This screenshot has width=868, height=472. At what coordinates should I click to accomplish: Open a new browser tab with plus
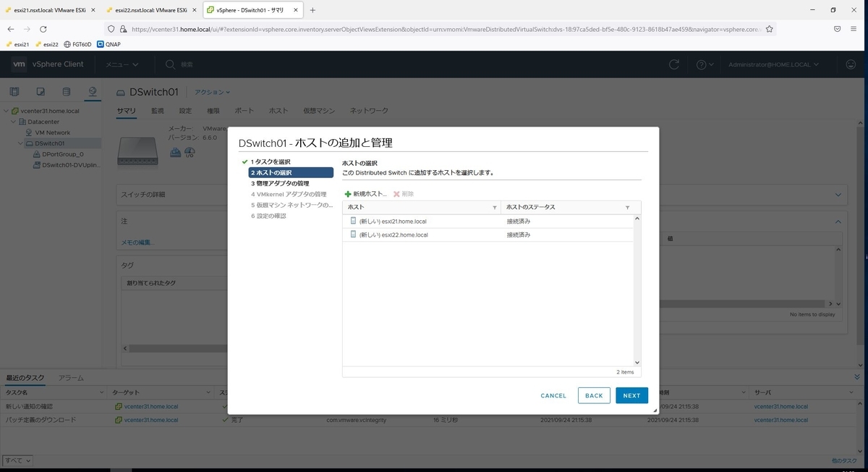point(312,10)
